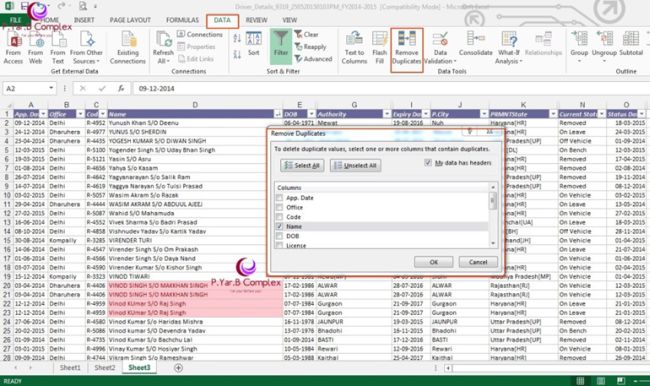The image size is (650, 386).
Task: Switch to Page Layout view in status bar
Action: click(x=601, y=381)
